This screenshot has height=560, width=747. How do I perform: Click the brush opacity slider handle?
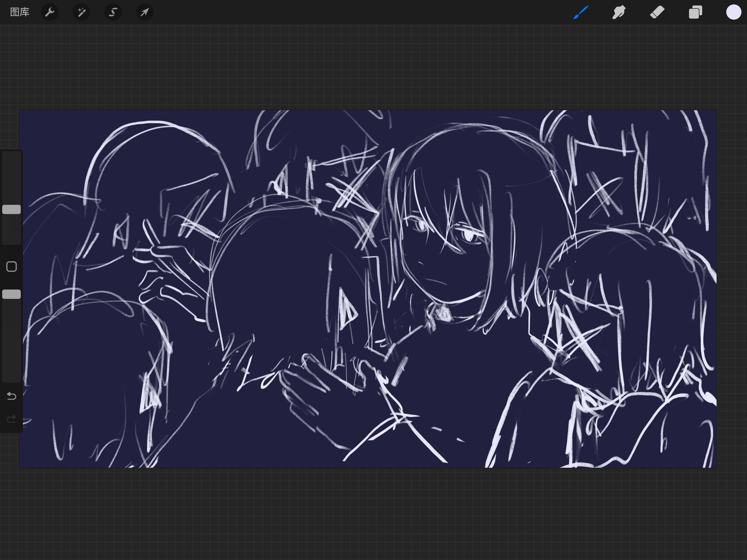pyautogui.click(x=11, y=294)
